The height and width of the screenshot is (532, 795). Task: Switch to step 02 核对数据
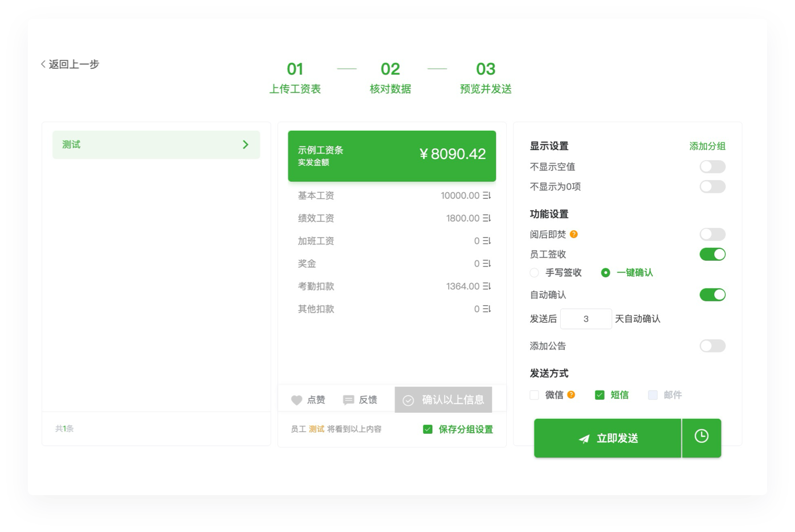390,77
